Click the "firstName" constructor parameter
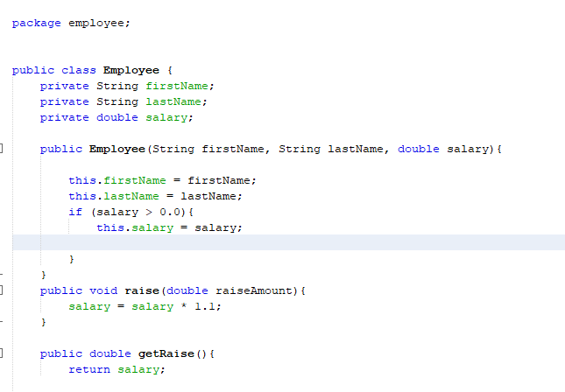 [233, 149]
